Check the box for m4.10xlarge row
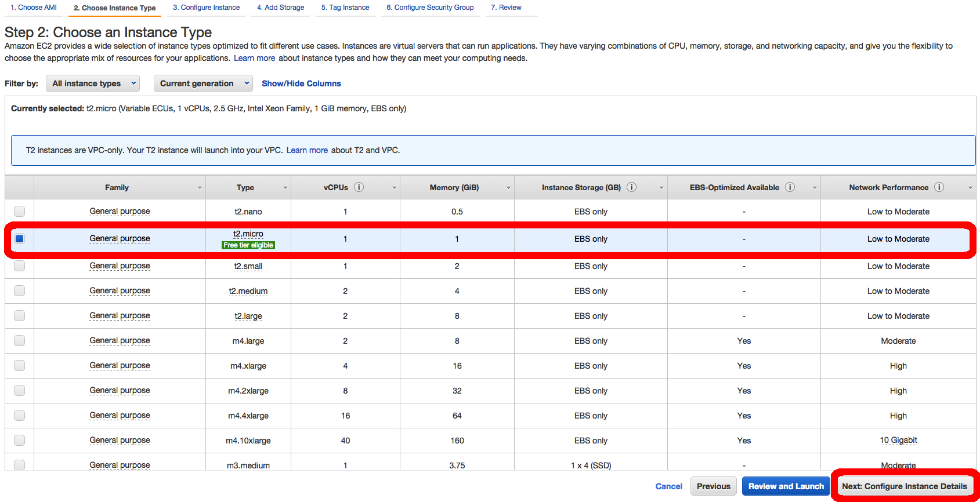 coord(20,441)
